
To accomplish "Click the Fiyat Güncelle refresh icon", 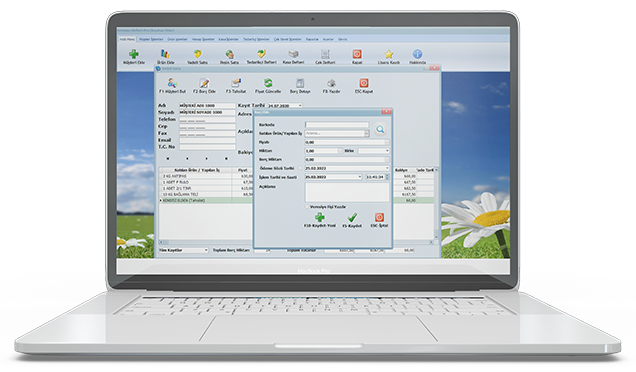I will [x=268, y=83].
